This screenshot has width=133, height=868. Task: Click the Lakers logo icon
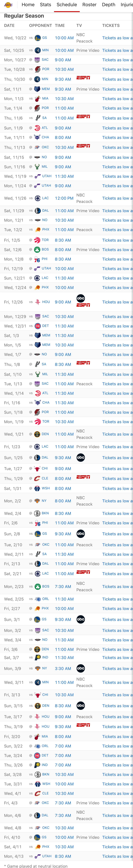(x=8, y=5)
